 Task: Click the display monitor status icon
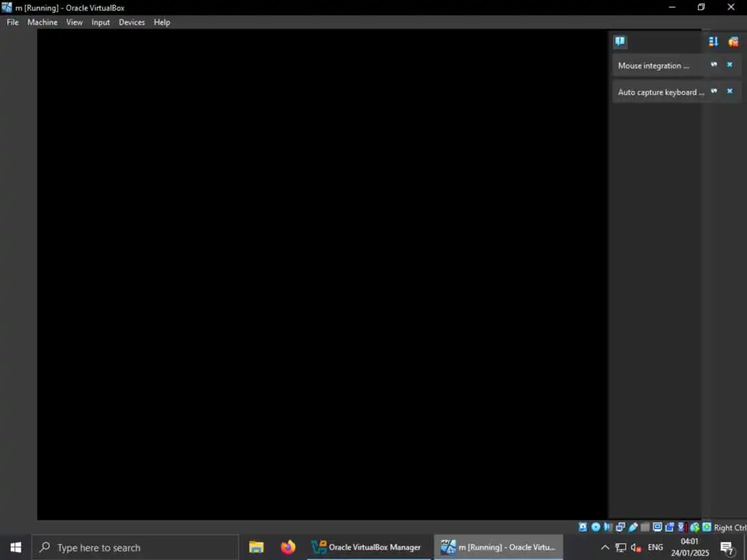coord(658,527)
